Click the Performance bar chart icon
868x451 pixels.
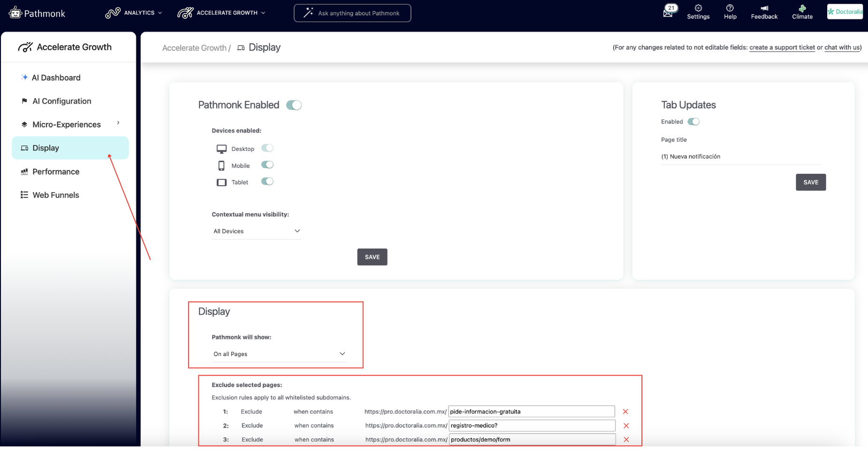(24, 172)
